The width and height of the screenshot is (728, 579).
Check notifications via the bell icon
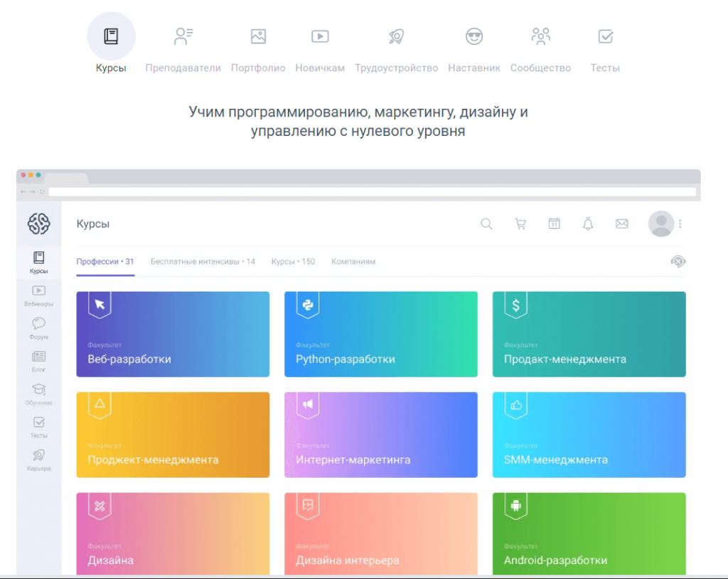click(x=588, y=223)
